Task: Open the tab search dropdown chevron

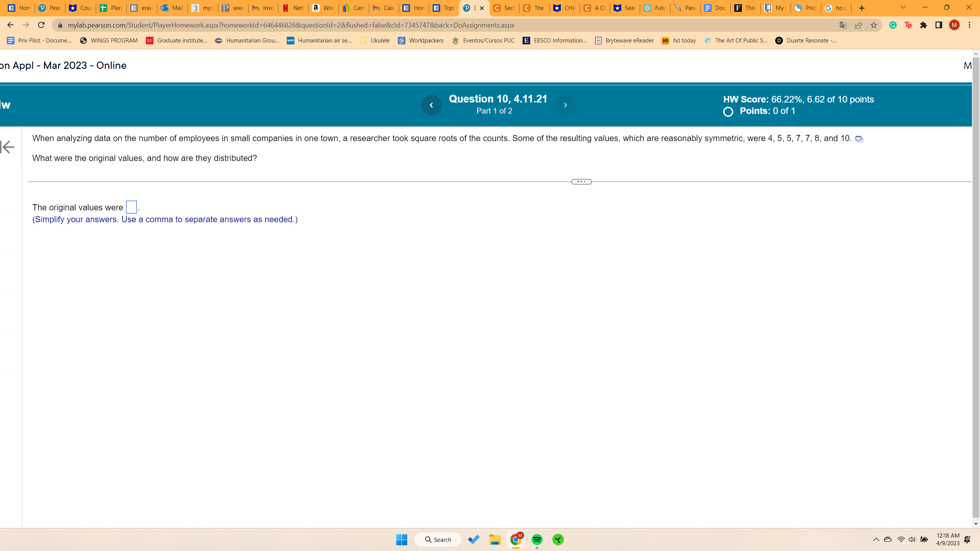Action: click(x=903, y=8)
